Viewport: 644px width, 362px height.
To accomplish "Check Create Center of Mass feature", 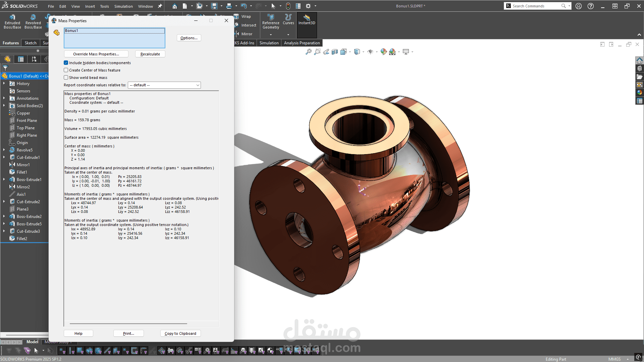I will tap(66, 70).
